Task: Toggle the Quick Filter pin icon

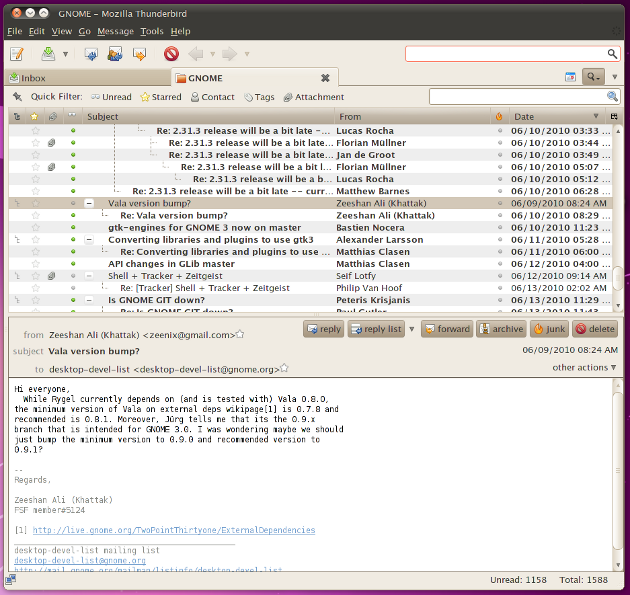Action: click(17, 97)
